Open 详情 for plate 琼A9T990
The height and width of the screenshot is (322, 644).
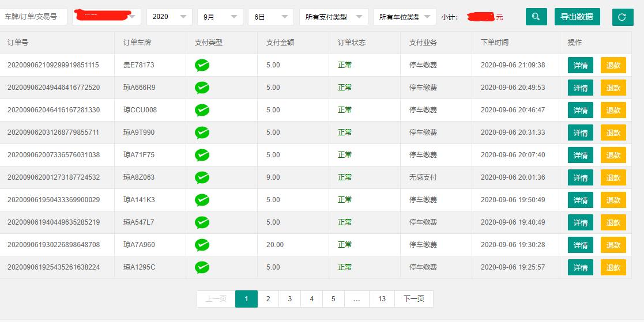pos(581,132)
